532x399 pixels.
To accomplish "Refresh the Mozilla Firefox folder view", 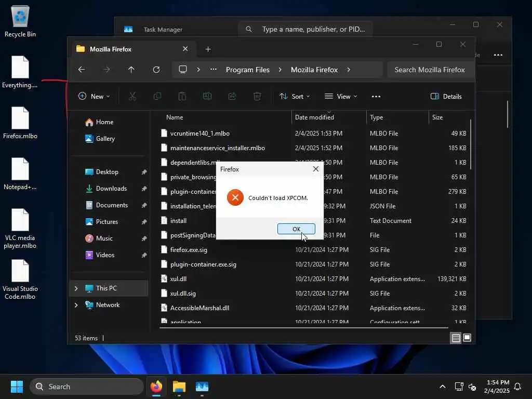I will point(156,70).
